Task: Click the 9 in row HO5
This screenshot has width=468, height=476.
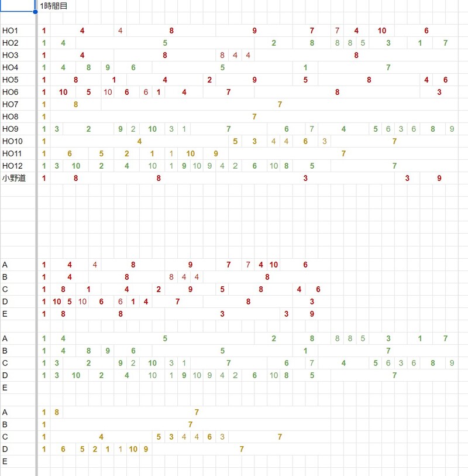Action: [x=254, y=80]
